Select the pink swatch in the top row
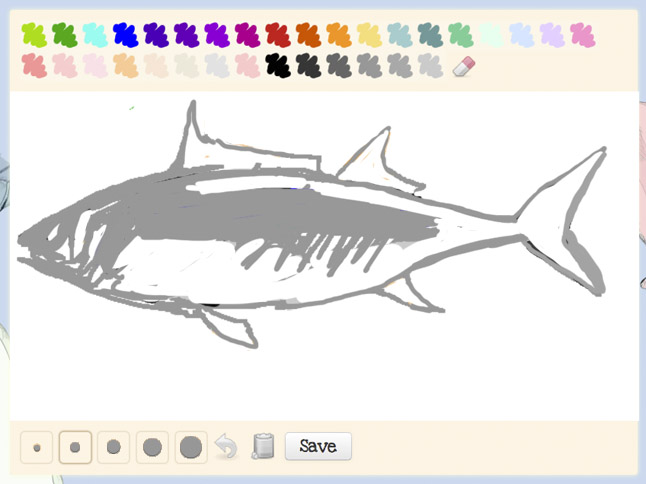This screenshot has width=646, height=484. (583, 35)
